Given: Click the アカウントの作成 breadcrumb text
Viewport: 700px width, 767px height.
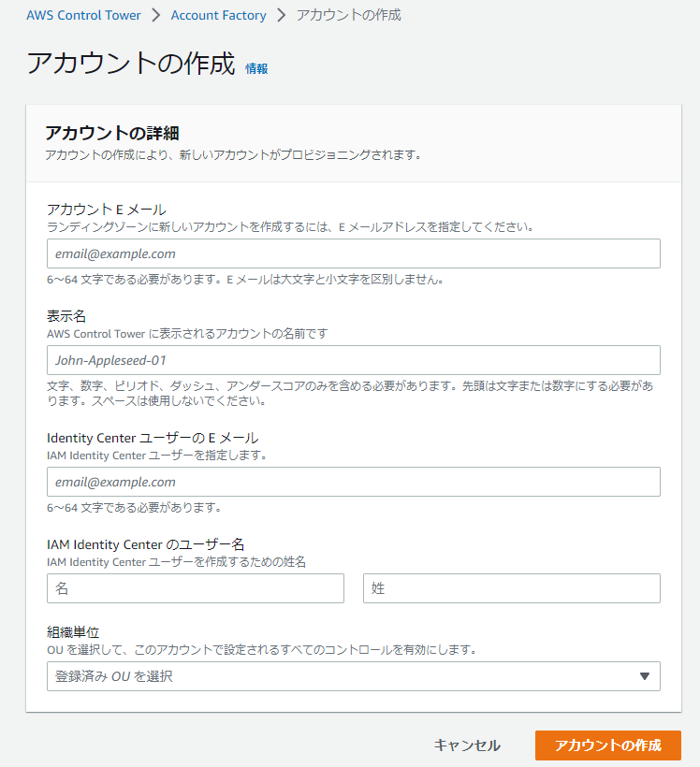Looking at the screenshot, I should click(348, 15).
